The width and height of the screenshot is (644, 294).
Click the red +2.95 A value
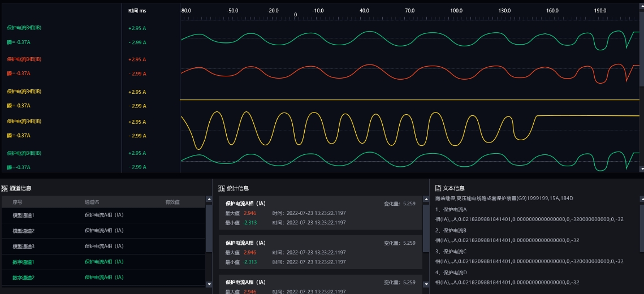click(137, 59)
